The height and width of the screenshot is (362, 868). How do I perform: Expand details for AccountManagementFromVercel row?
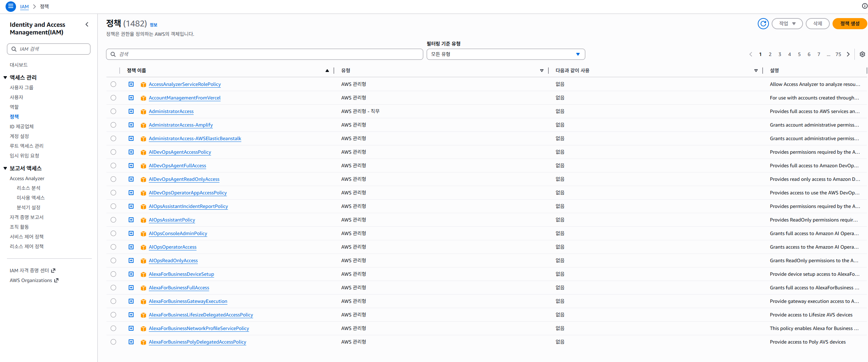[x=131, y=98]
